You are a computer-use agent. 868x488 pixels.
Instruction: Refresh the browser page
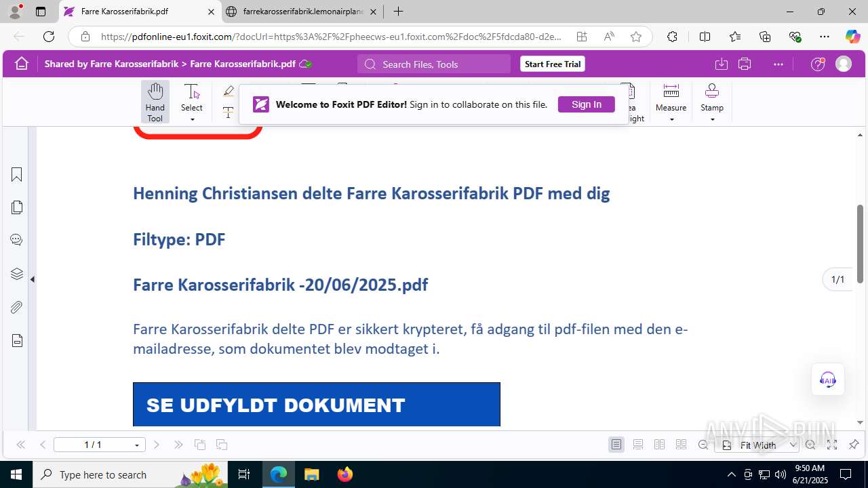coord(49,37)
